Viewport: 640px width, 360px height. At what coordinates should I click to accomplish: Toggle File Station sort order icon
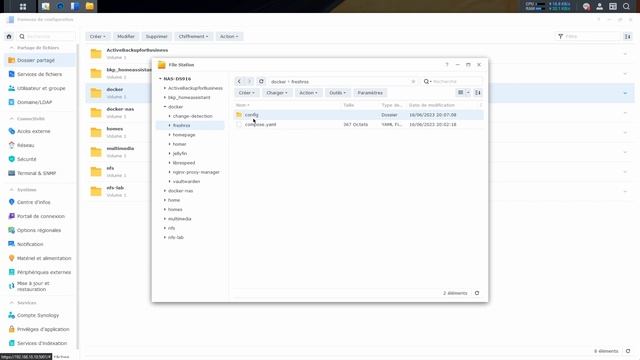click(x=478, y=93)
